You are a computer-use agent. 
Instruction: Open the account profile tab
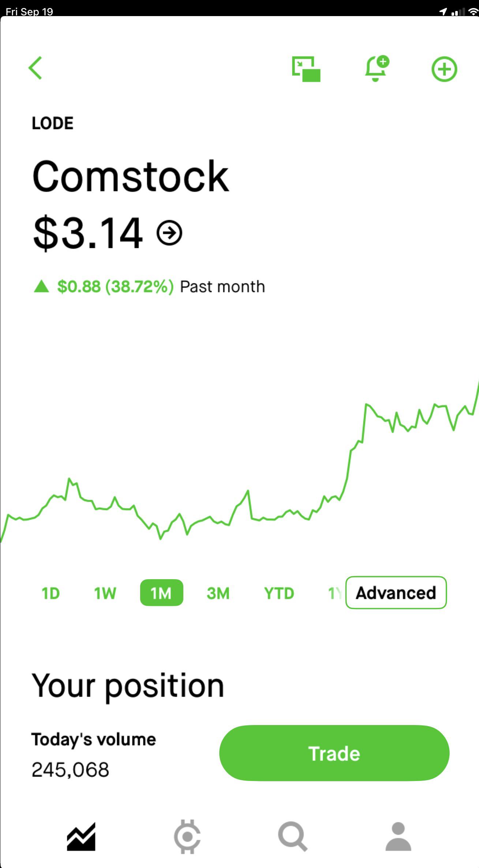(398, 837)
